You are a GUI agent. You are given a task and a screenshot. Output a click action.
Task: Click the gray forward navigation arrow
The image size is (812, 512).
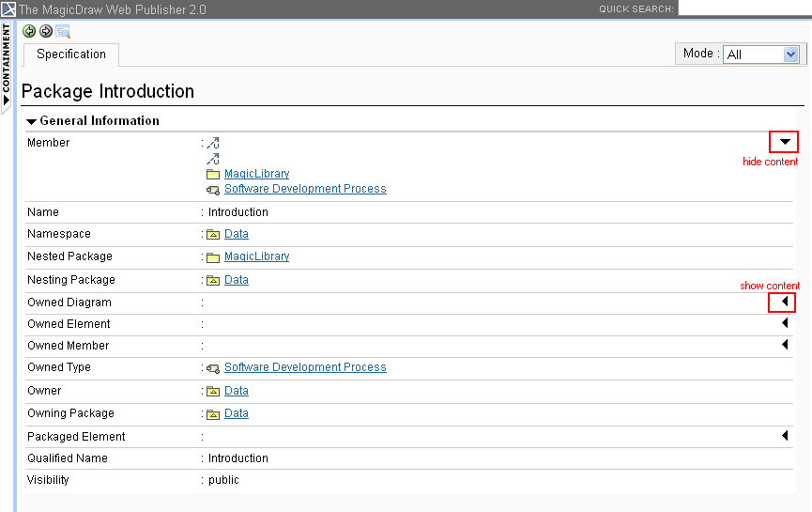[x=45, y=31]
